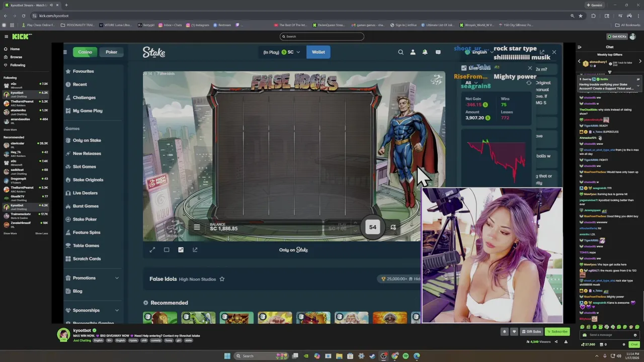
Task: Subscribe to kyootbot
Action: point(557,332)
